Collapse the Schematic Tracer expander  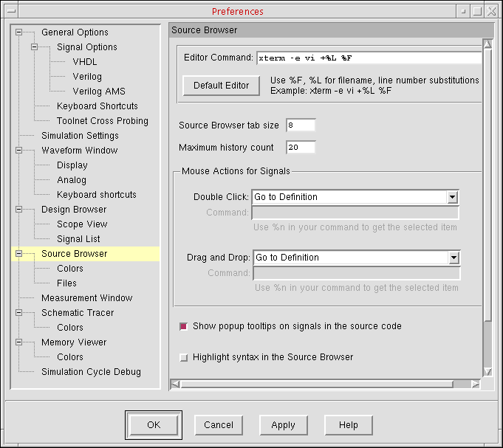[x=19, y=313]
